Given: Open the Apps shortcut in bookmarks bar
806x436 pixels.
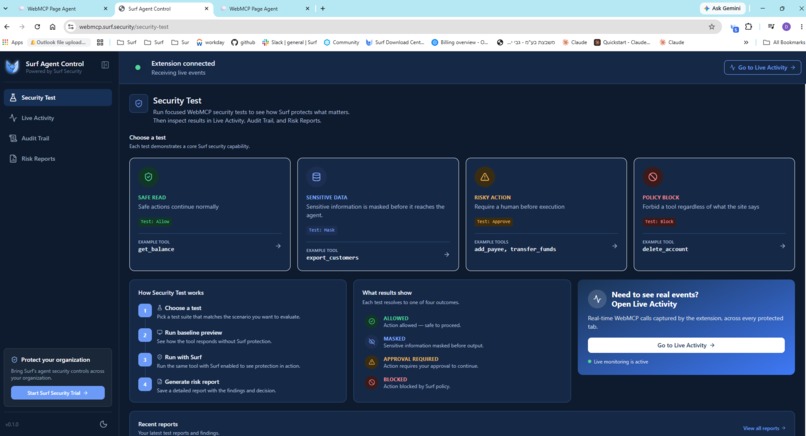Looking at the screenshot, I should click(13, 43).
